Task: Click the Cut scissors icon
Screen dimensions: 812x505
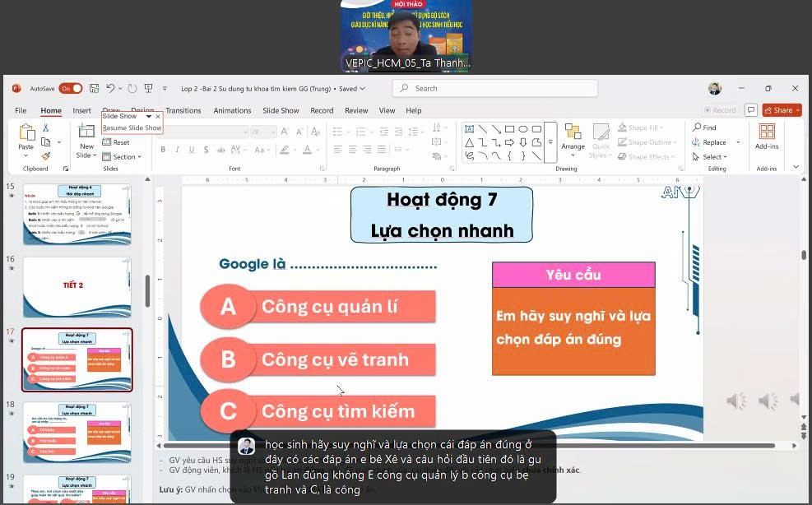Action: pos(46,127)
